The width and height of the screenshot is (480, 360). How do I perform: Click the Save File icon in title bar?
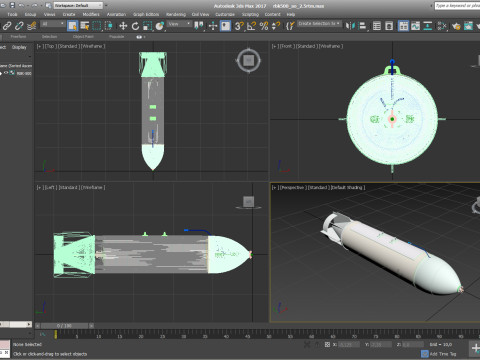[12, 5]
